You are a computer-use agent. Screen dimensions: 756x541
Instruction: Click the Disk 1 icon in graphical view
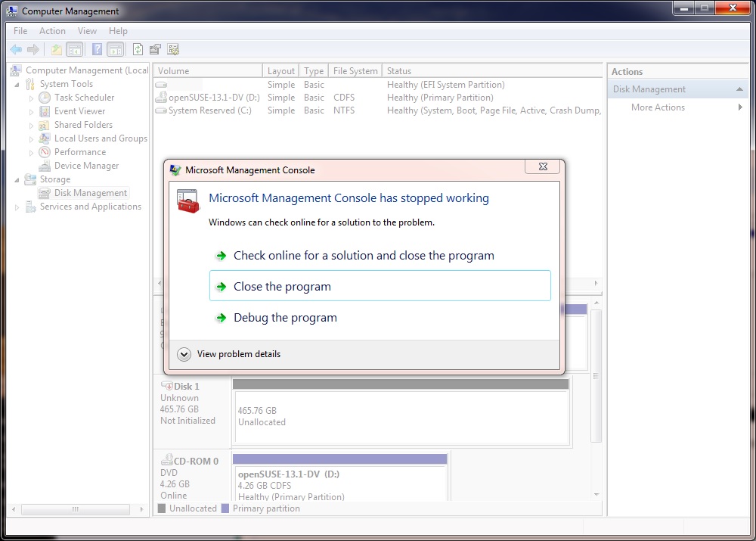pyautogui.click(x=167, y=386)
